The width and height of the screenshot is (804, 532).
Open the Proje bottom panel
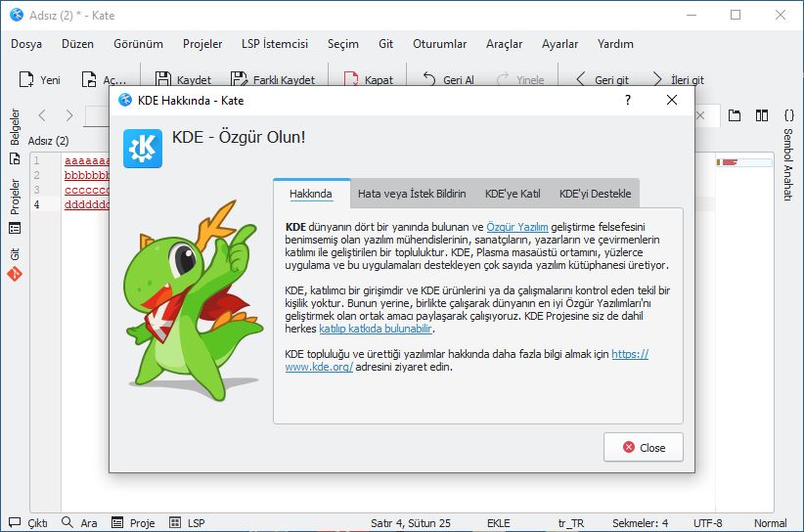tap(133, 523)
